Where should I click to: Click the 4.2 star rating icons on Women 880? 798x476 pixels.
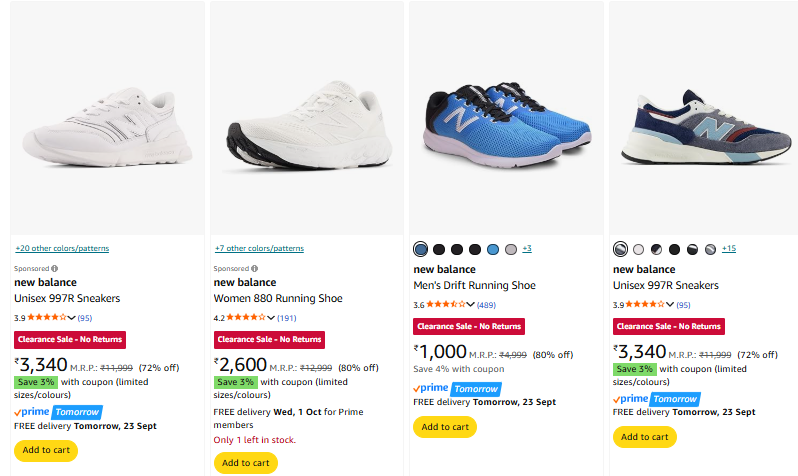(x=245, y=318)
